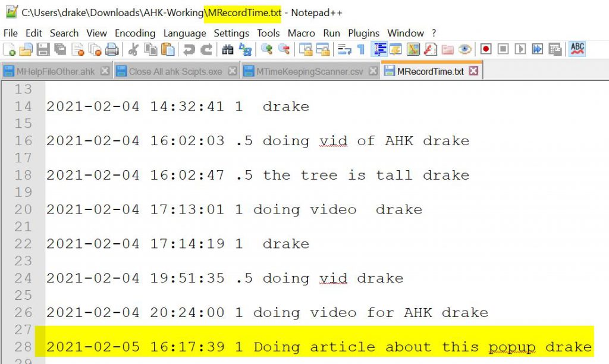Click on the highlighted line 28 text
Screen dimensions: 609x364
coord(319,347)
